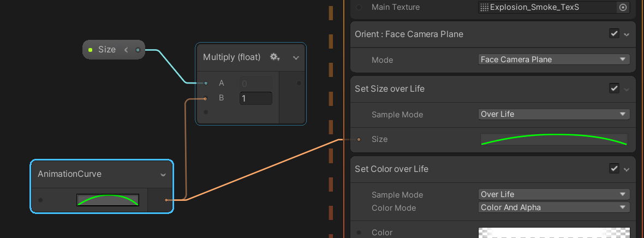Disable the Orient Face Camera Plane block

(x=614, y=34)
